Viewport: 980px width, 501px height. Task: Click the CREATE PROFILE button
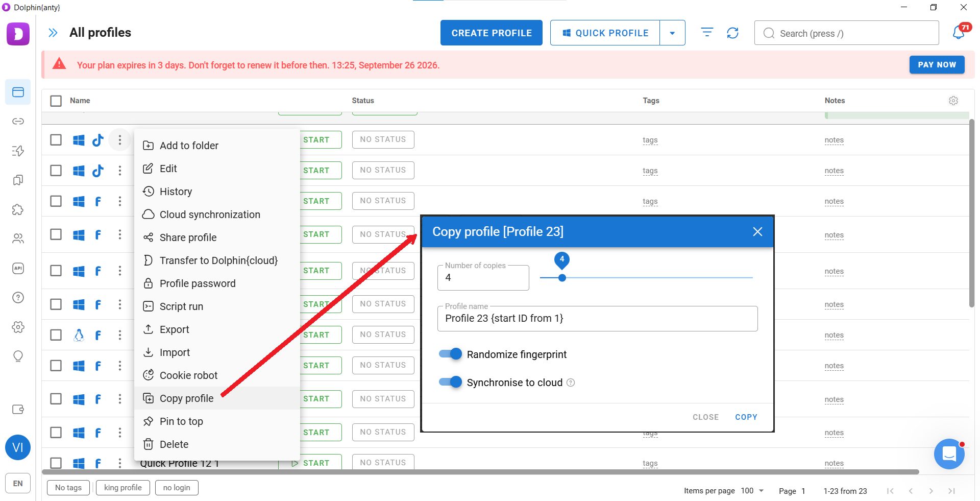coord(492,33)
